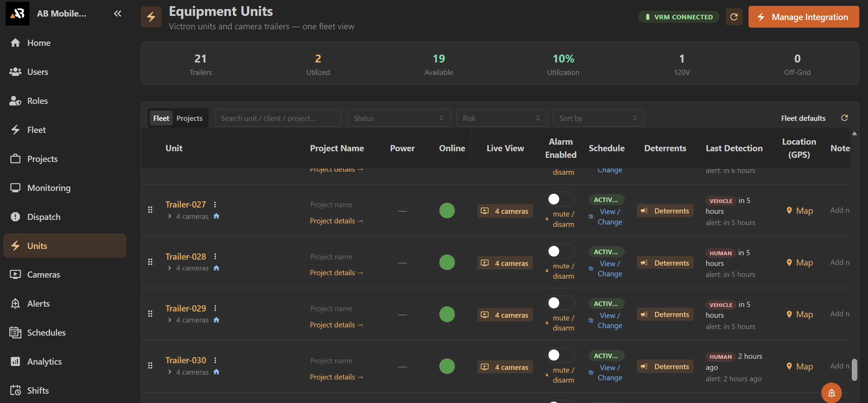Enable the alarm switch on Trailer-030

click(x=560, y=355)
